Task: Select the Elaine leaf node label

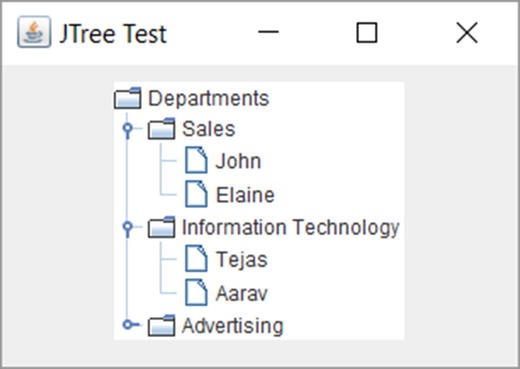Action: click(x=245, y=195)
